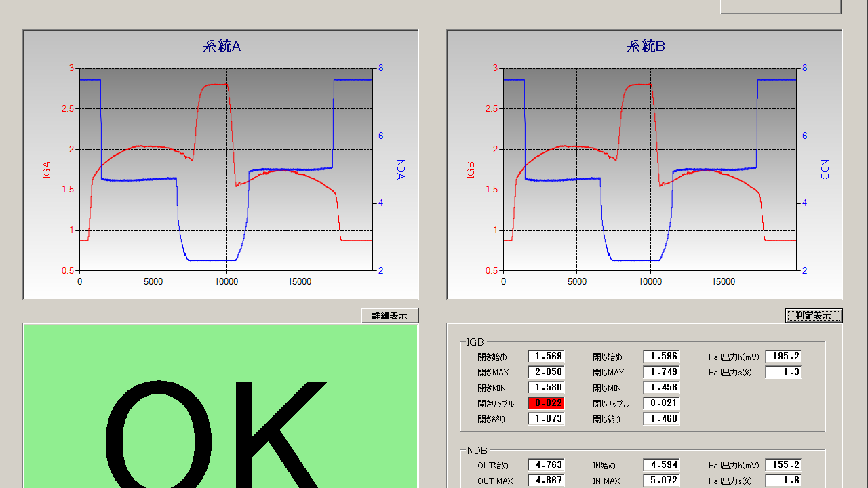The image size is (868, 488).
Task: Click NDB Hall出力h(mV) field showing 155.2
Action: (x=783, y=465)
